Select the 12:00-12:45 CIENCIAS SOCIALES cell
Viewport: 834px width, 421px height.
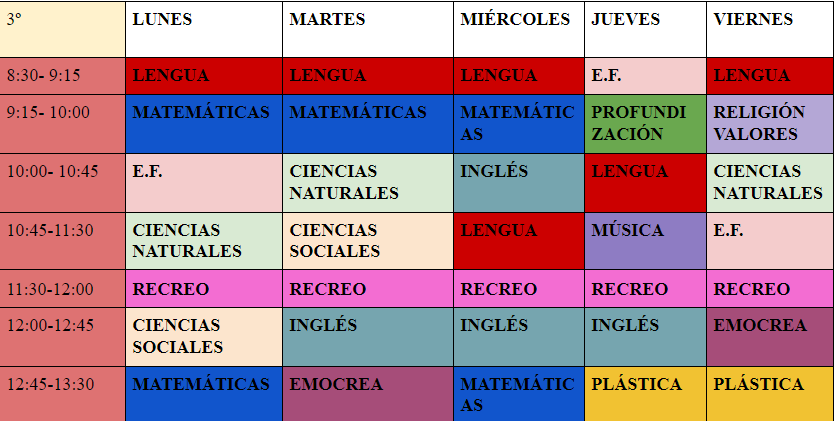pyautogui.click(x=203, y=337)
